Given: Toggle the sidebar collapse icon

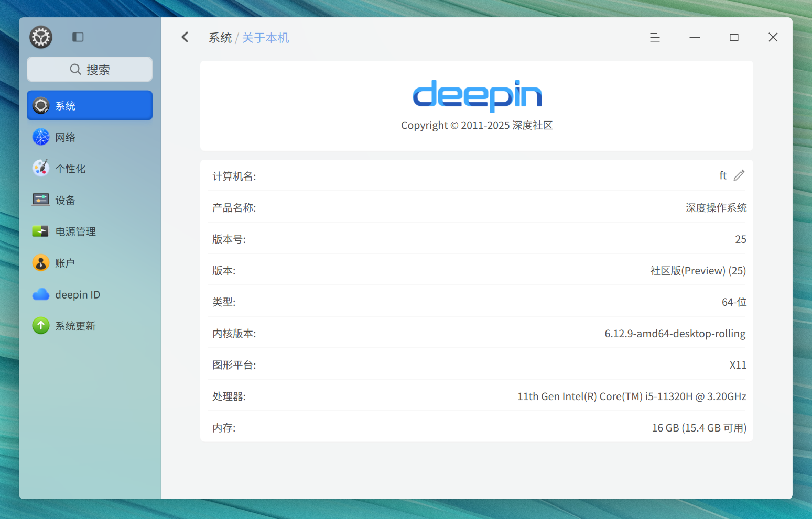Looking at the screenshot, I should 78,37.
